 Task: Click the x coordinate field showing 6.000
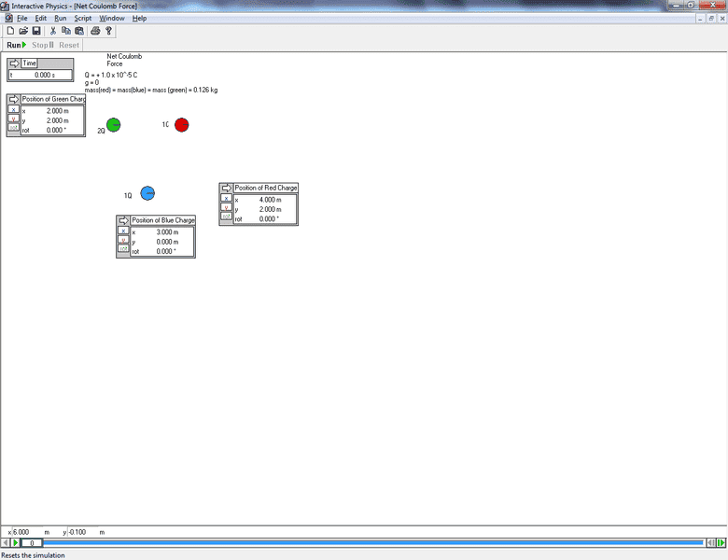coord(27,532)
